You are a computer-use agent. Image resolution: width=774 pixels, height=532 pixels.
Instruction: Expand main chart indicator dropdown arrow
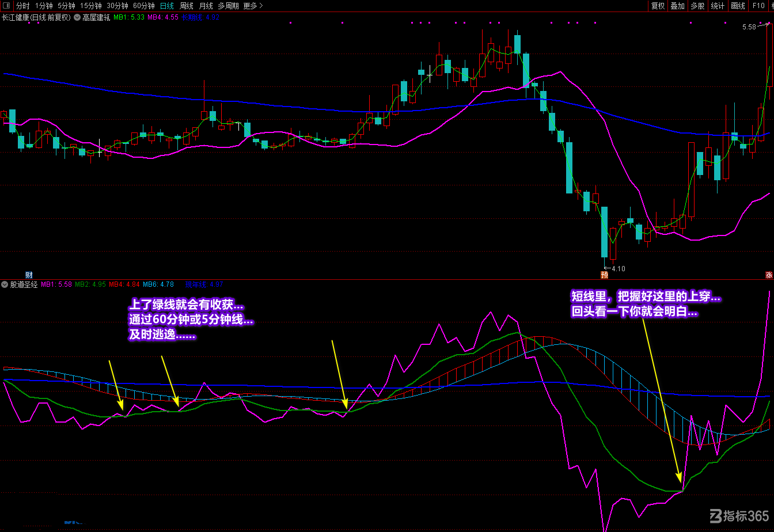click(x=77, y=17)
